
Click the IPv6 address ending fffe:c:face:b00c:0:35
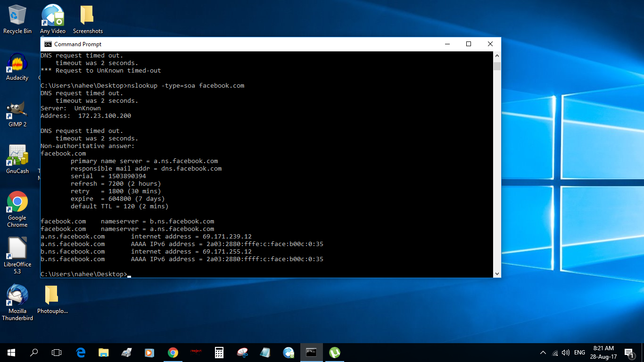(x=265, y=244)
